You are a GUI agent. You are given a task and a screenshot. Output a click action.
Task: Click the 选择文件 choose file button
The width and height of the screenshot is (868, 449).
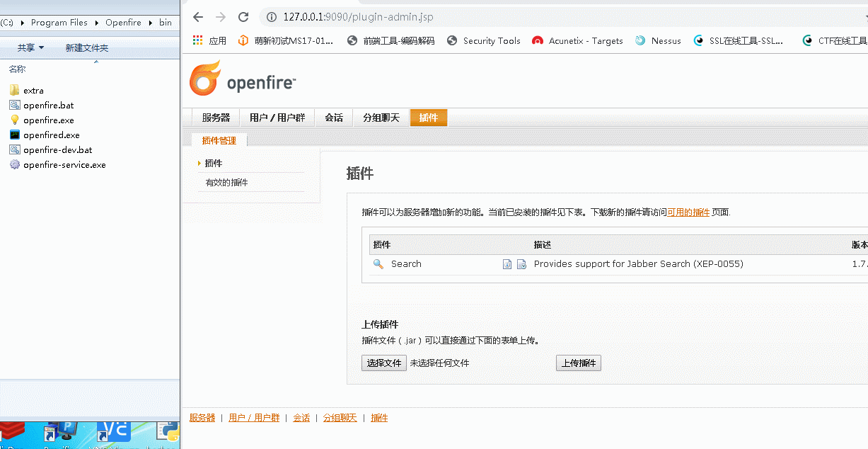click(384, 363)
